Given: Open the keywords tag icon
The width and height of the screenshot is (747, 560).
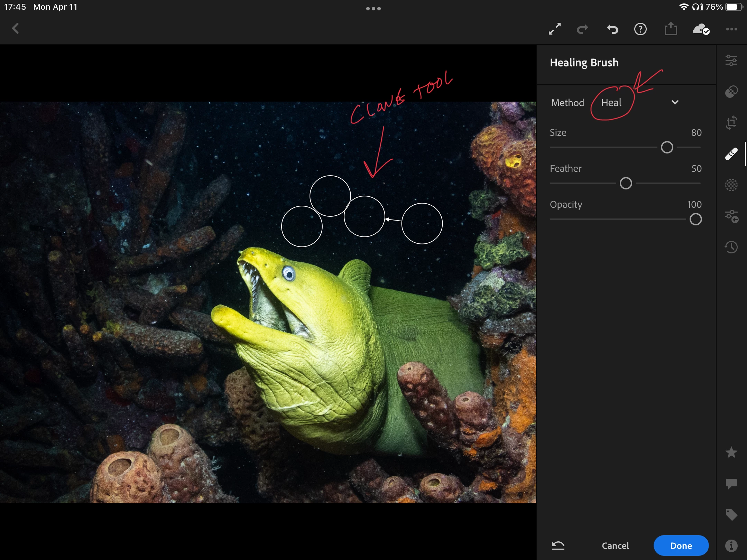Looking at the screenshot, I should point(731,515).
